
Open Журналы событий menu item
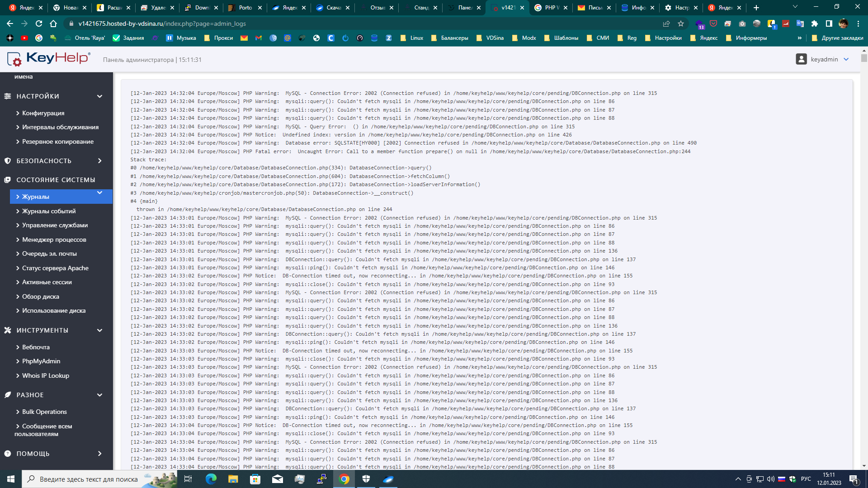coord(49,211)
